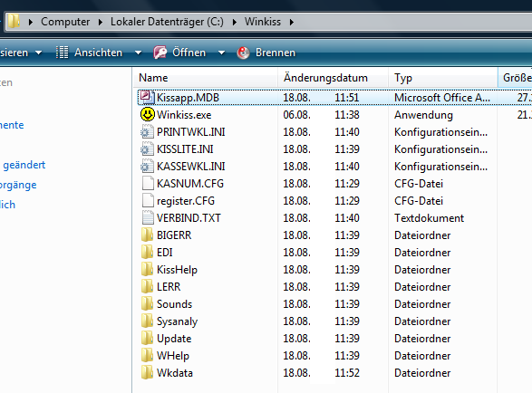
Task: Click the Sounds folder icon
Action: [147, 304]
